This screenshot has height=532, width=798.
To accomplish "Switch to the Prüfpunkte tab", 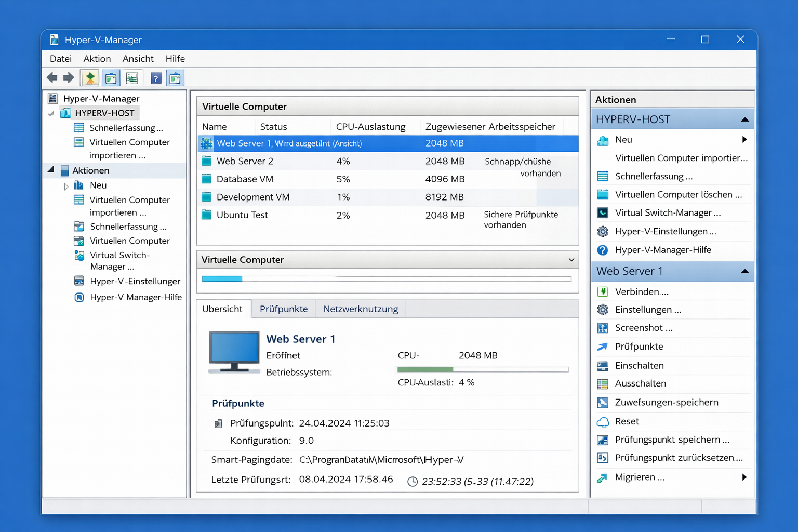I will [x=284, y=309].
